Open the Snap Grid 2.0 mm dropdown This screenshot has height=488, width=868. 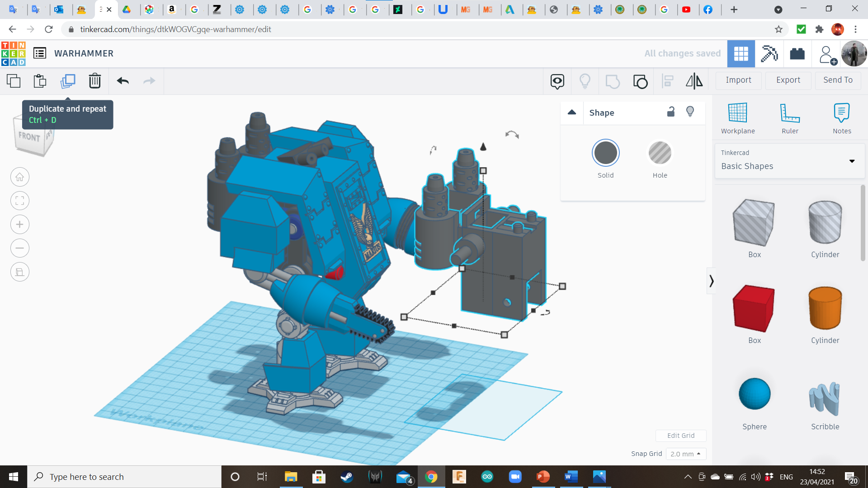pos(685,454)
